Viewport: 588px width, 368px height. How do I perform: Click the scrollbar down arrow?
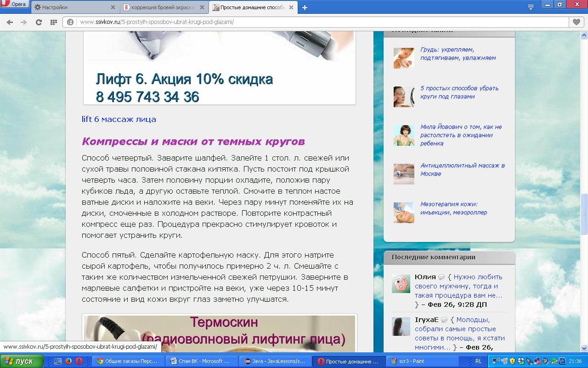click(584, 348)
